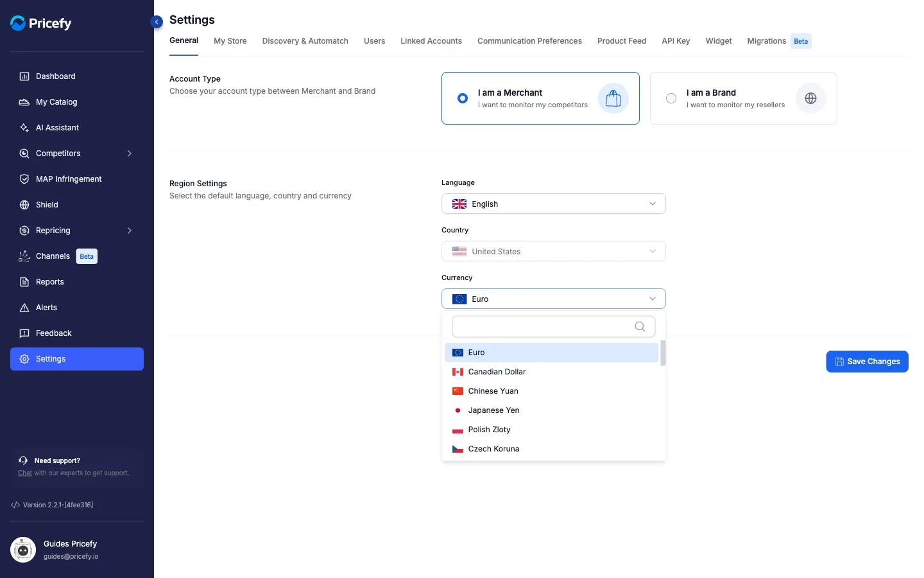Open the Communication Preferences tab
924x578 pixels.
[529, 41]
